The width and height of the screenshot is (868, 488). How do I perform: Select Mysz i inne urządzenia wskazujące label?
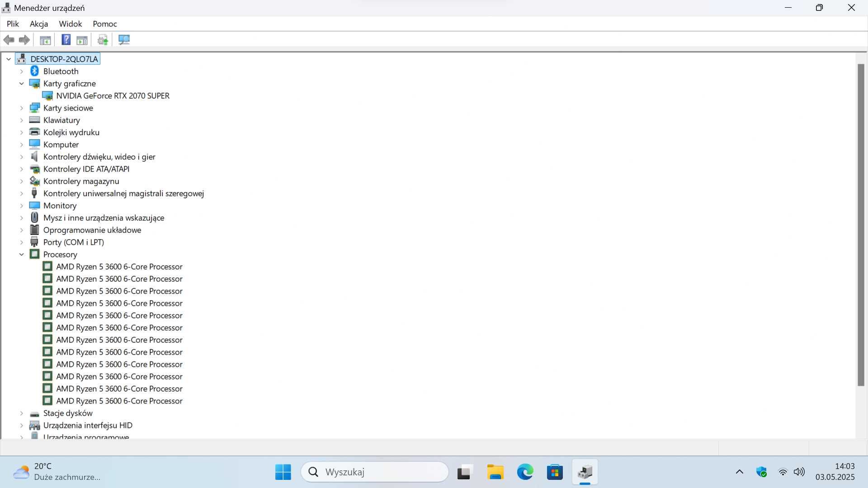tap(104, 218)
